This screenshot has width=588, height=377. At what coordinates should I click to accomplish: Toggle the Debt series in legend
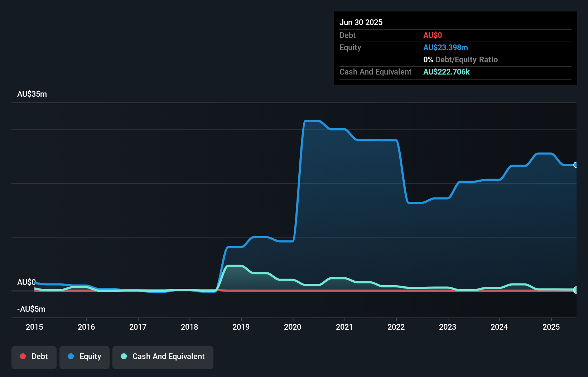(x=34, y=357)
